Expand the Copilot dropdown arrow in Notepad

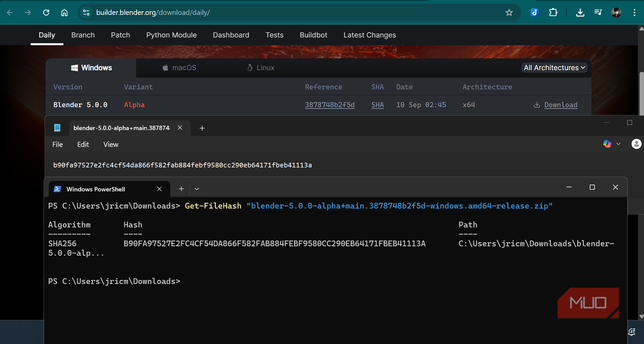click(x=618, y=144)
